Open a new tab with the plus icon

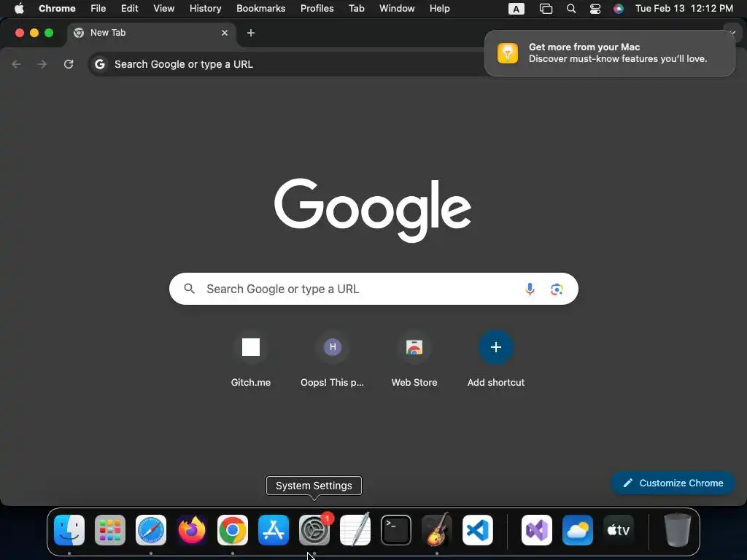tap(251, 33)
